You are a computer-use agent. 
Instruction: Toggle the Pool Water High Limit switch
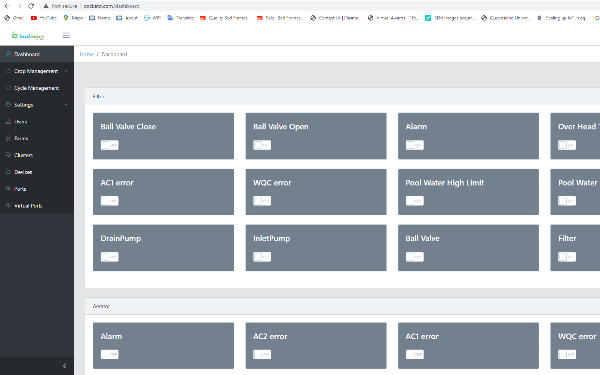point(415,201)
